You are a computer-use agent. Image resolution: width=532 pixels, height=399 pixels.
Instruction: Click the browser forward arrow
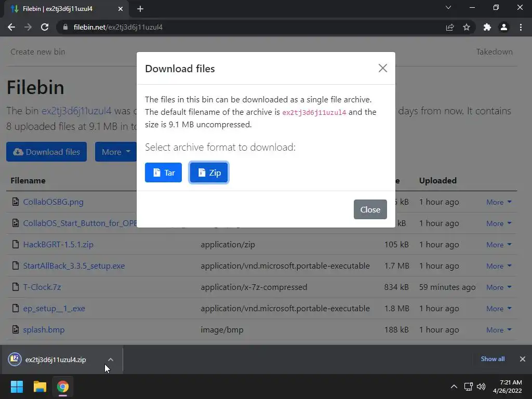[28, 27]
